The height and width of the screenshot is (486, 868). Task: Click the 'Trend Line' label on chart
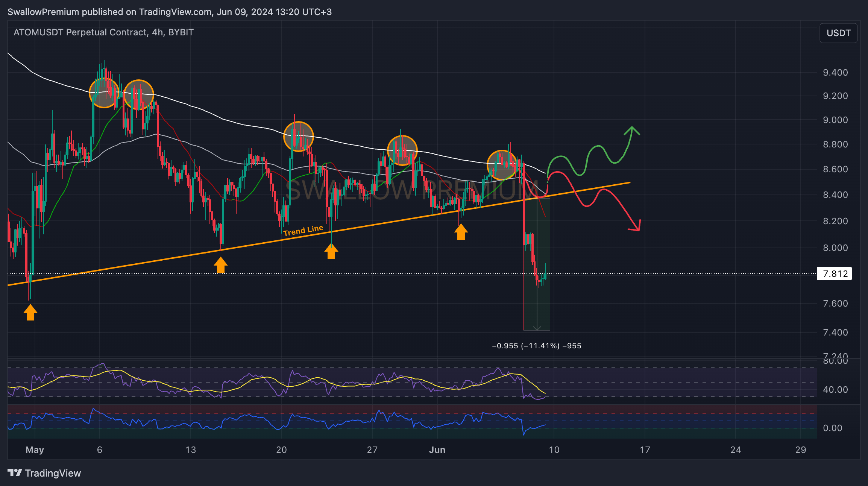(303, 230)
